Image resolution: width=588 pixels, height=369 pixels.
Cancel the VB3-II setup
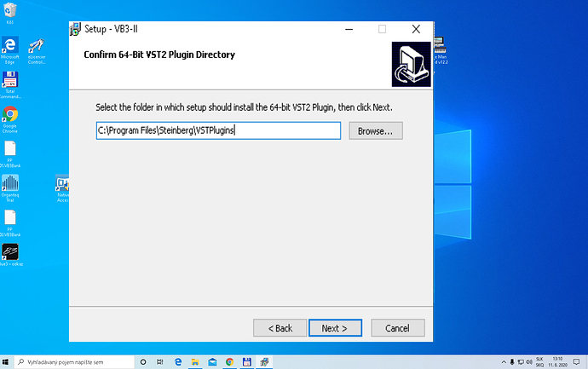397,328
